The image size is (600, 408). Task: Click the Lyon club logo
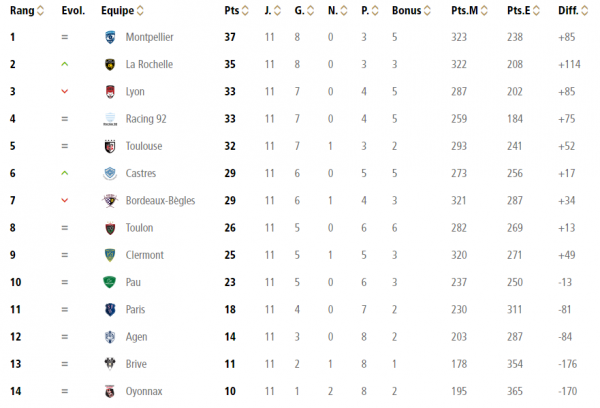110,91
